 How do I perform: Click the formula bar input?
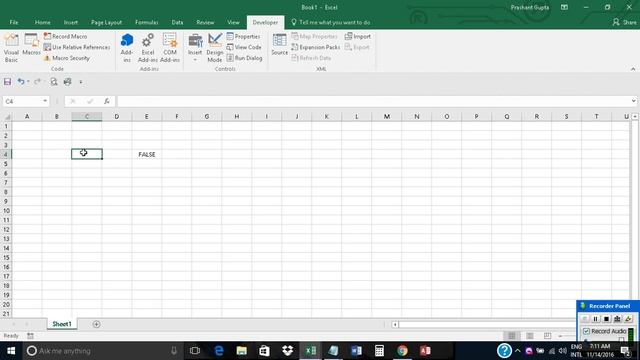(x=373, y=101)
